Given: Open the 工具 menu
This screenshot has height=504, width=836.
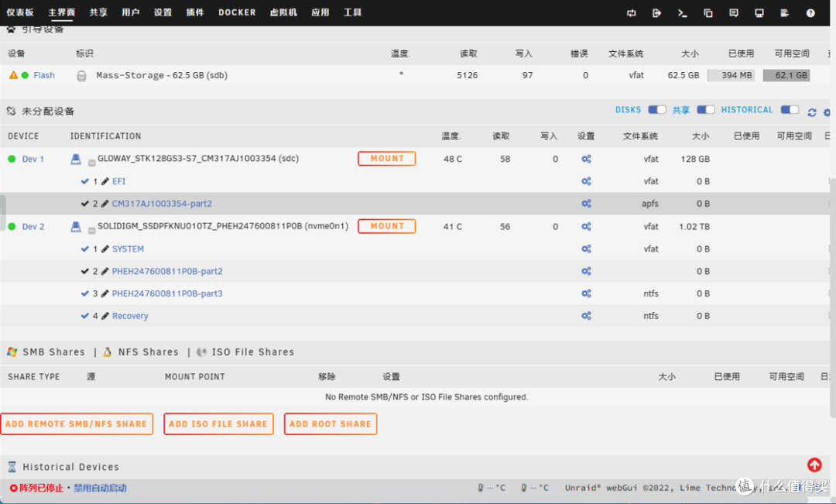Looking at the screenshot, I should point(352,12).
